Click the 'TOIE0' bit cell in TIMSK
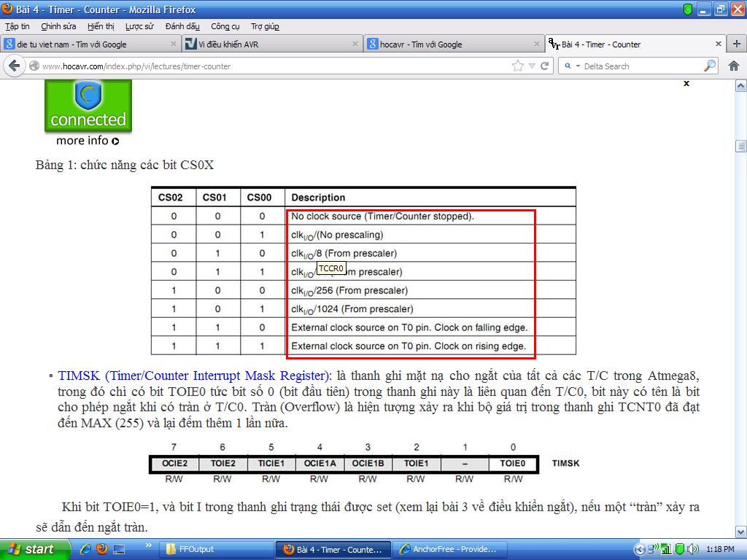This screenshot has height=560, width=747. tap(512, 463)
